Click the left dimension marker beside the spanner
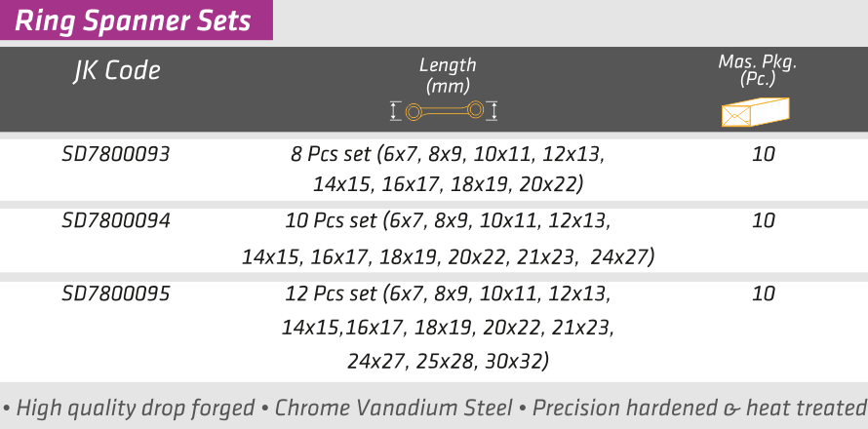This screenshot has height=429, width=868. 395,110
